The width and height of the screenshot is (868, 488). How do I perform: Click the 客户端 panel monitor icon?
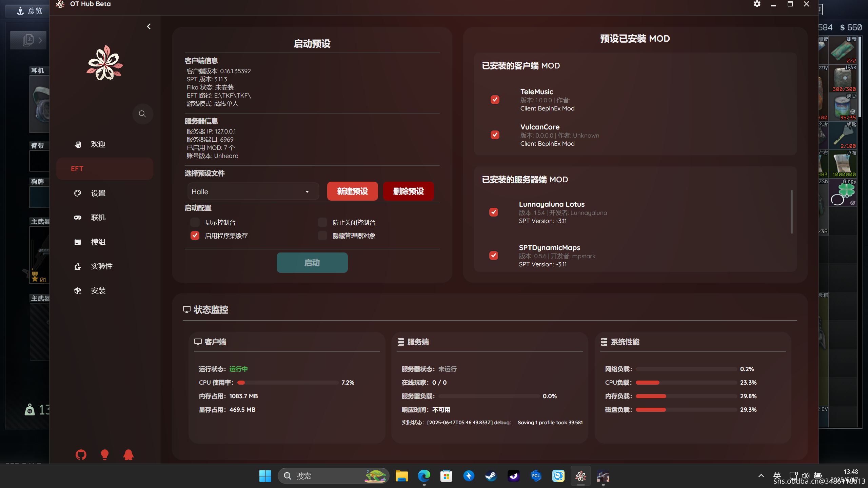point(198,342)
